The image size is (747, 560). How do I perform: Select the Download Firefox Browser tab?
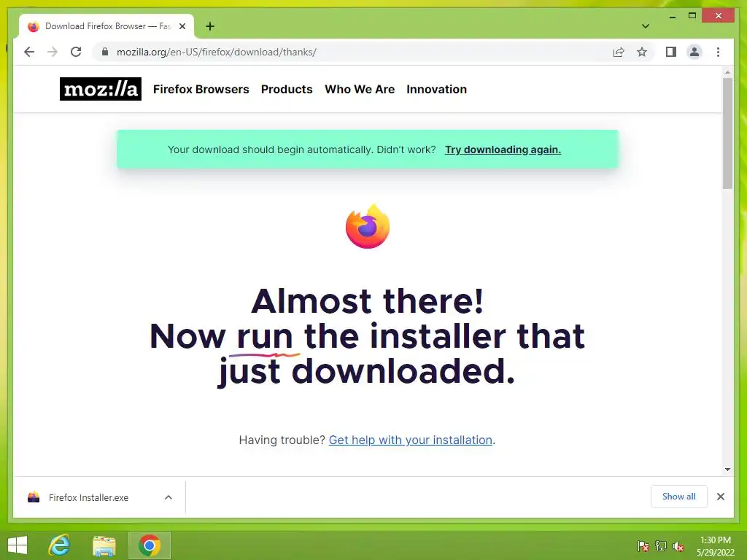pyautogui.click(x=107, y=26)
